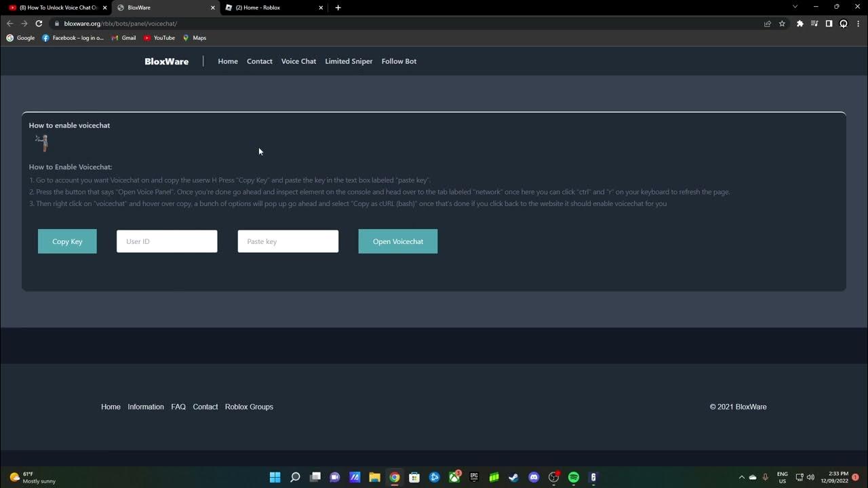868x488 pixels.
Task: Show hidden system tray icons
Action: coord(741,477)
